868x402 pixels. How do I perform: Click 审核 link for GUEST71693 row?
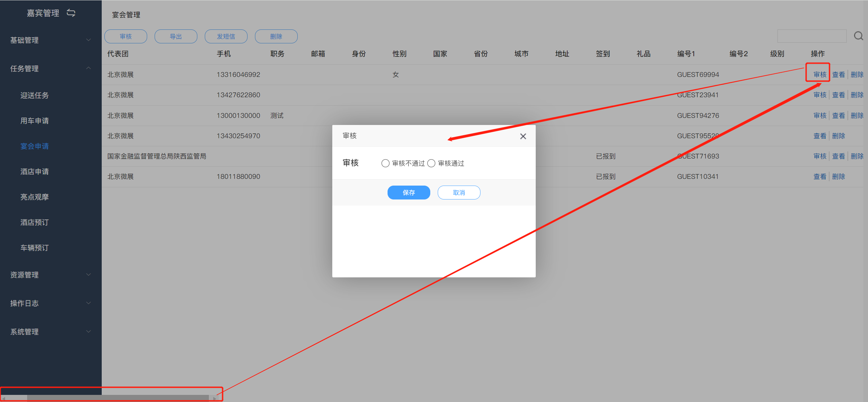820,156
